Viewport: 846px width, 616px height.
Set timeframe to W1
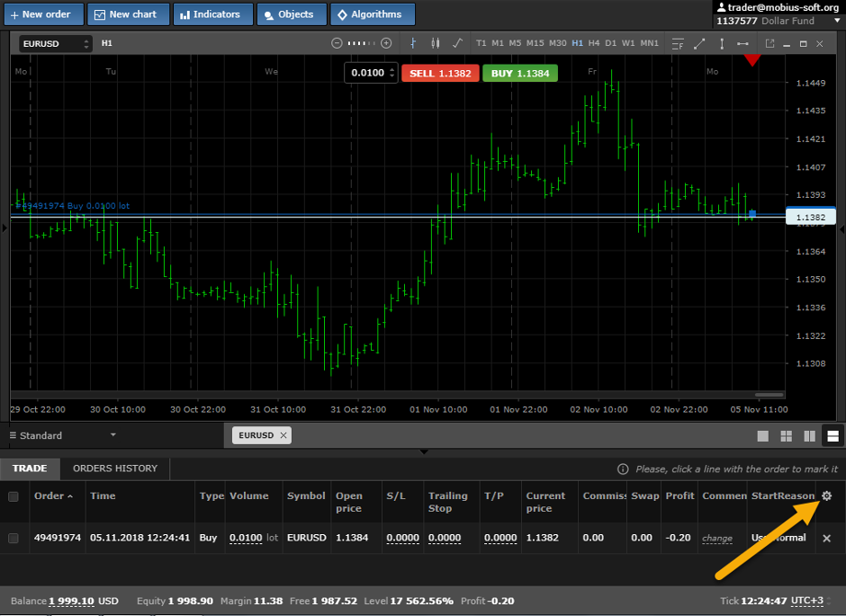[x=628, y=43]
